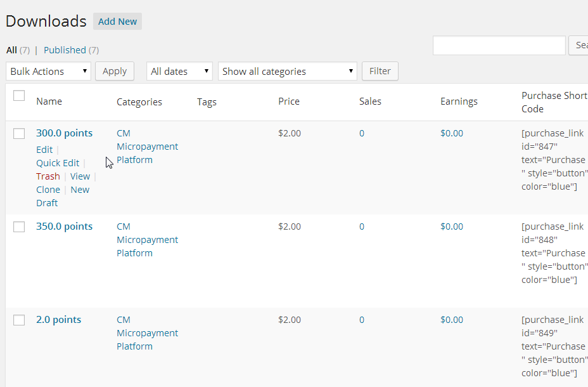Expand the All dates dropdown
The width and height of the screenshot is (588, 387).
(179, 72)
